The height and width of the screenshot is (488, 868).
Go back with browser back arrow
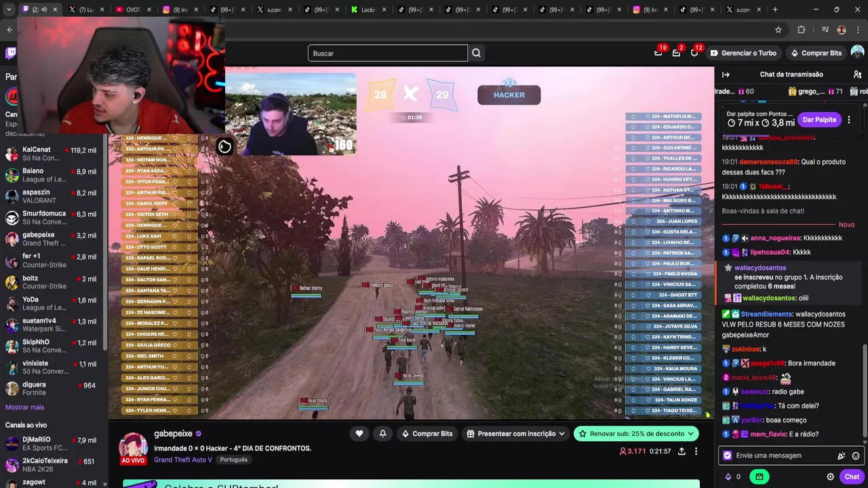tap(9, 30)
